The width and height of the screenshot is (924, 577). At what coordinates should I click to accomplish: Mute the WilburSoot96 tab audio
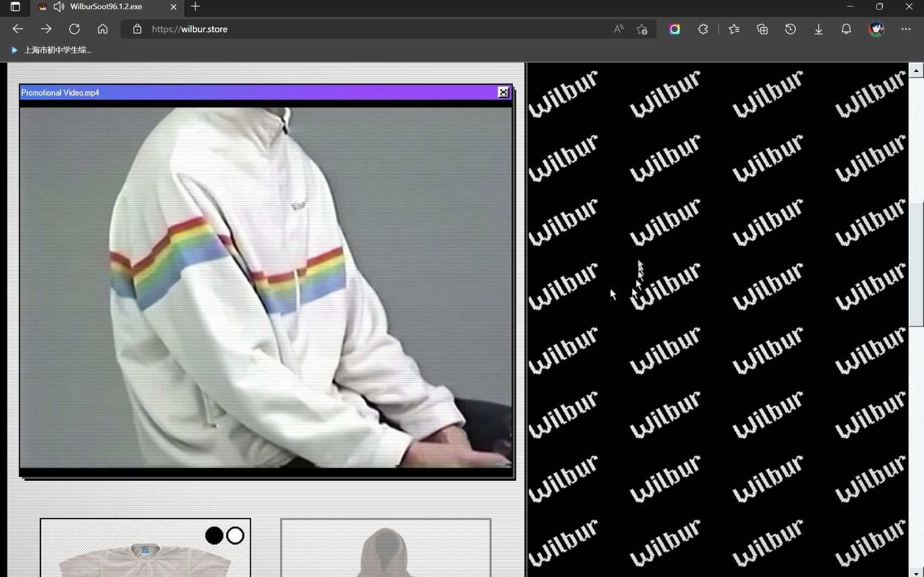59,7
